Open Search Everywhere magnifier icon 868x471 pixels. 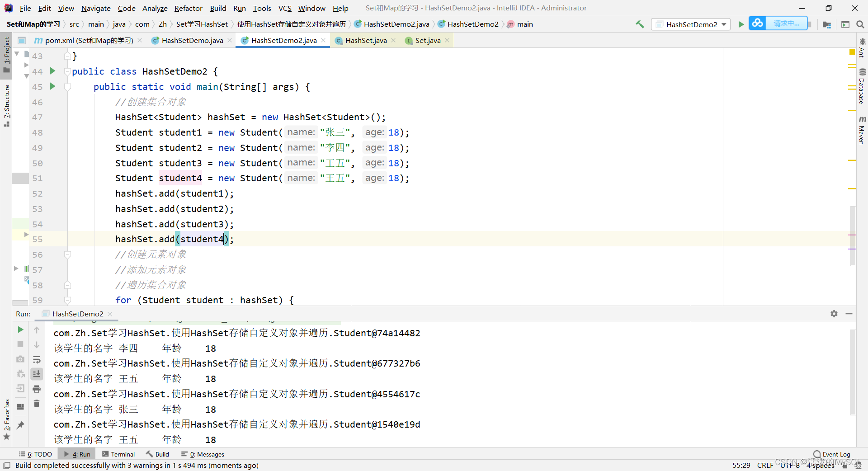[860, 24]
